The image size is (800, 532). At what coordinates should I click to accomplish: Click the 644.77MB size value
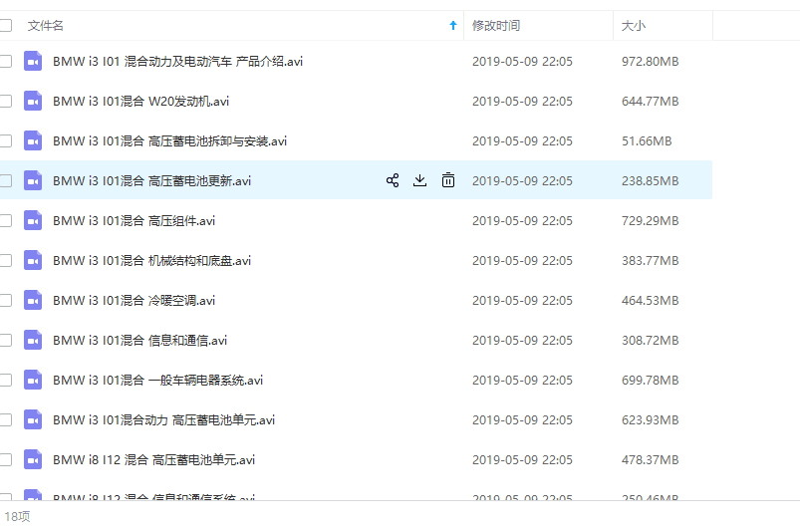click(650, 101)
